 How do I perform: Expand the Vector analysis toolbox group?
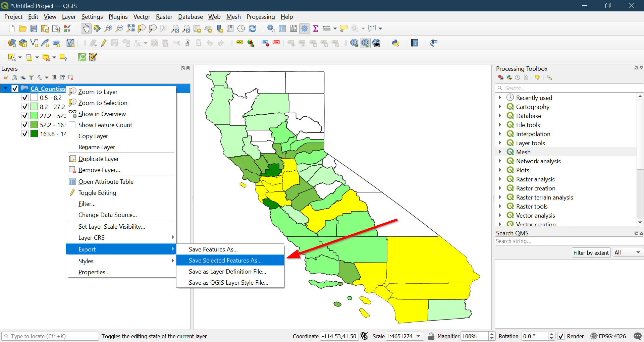pyautogui.click(x=500, y=215)
